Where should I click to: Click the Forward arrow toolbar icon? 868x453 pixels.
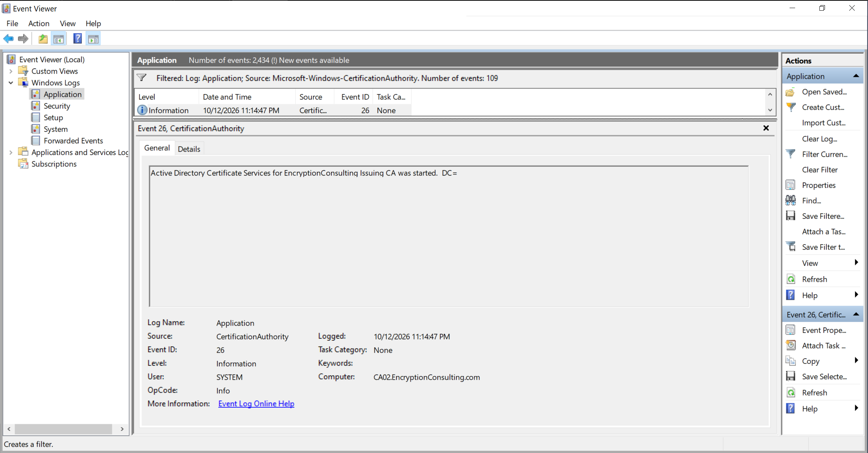pos(23,39)
